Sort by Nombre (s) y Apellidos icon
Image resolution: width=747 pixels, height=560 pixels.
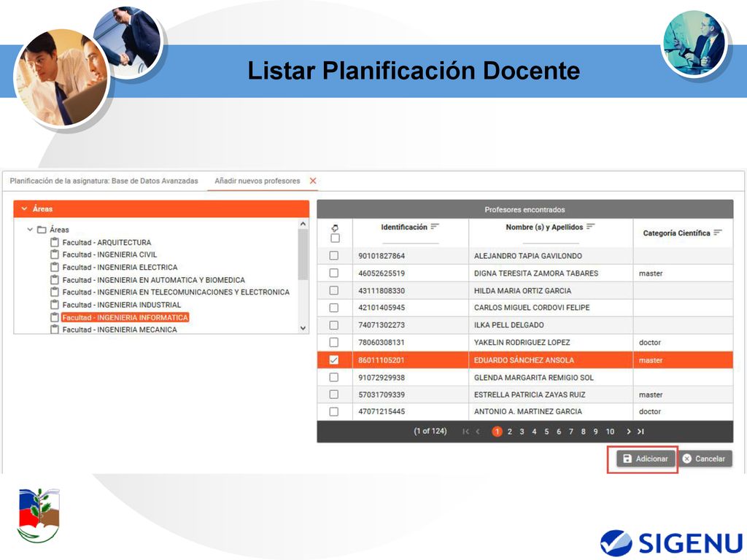[x=591, y=227]
